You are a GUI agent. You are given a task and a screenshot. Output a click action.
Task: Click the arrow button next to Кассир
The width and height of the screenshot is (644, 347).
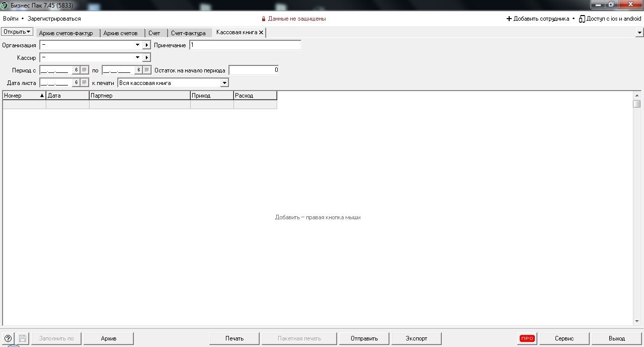coord(146,58)
